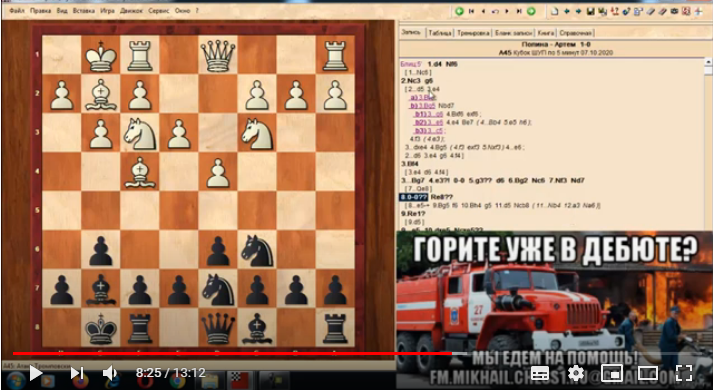Play the paused video
Screen dimensions: 713x390
pyautogui.click(x=35, y=373)
